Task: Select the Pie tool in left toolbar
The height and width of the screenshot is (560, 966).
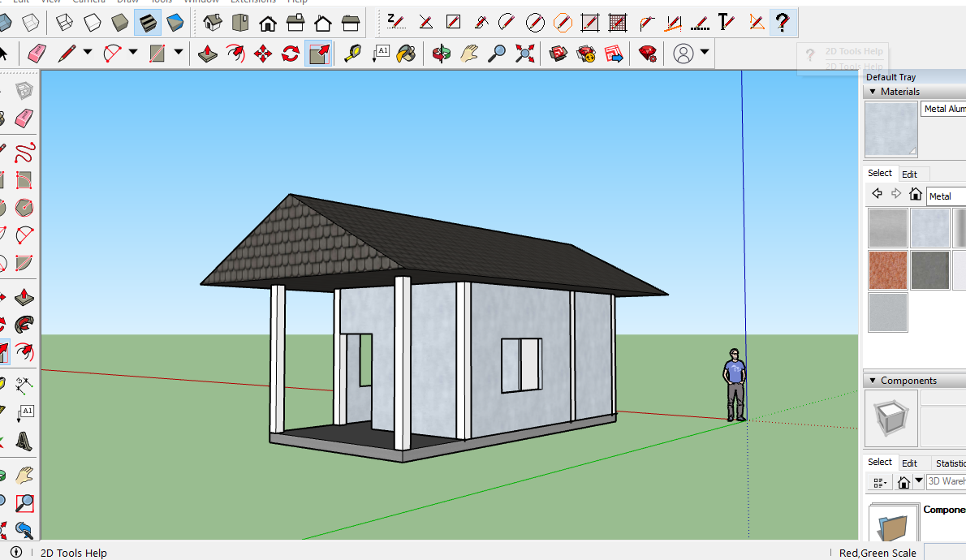Action: tap(24, 263)
